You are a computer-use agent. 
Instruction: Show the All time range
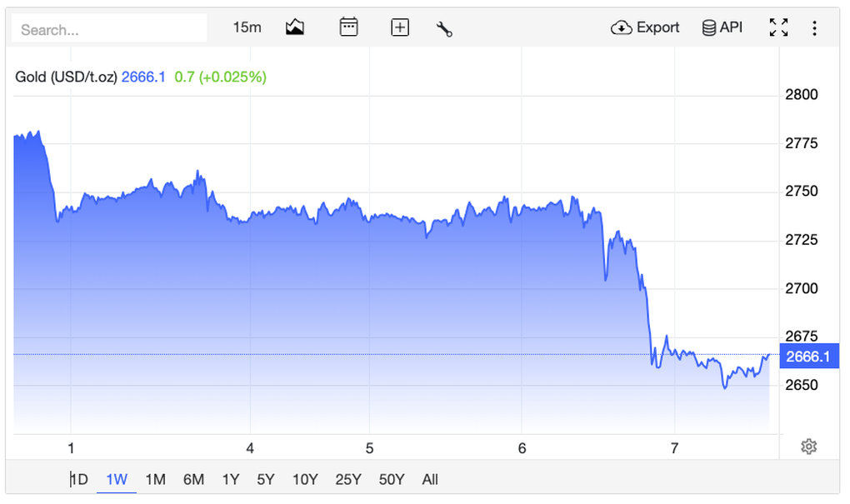430,479
